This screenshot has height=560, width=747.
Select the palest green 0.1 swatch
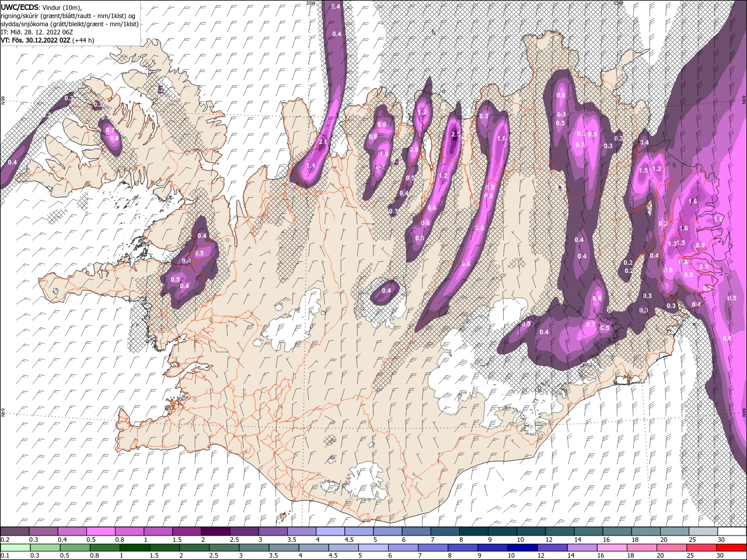click(15, 548)
